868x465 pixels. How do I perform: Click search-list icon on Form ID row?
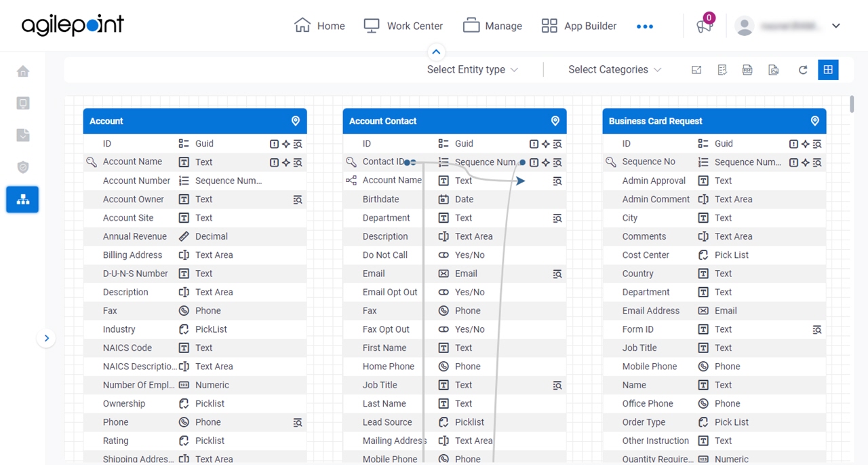(817, 329)
